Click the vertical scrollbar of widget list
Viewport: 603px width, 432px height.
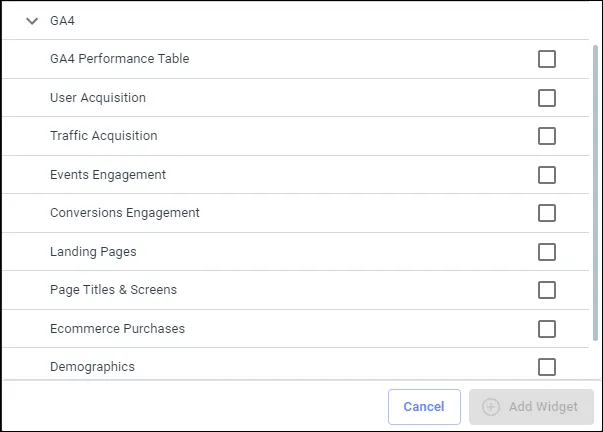click(595, 192)
